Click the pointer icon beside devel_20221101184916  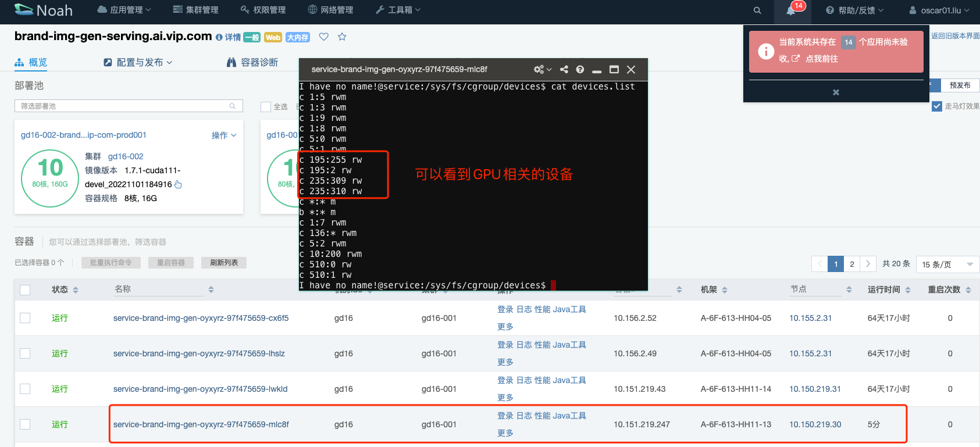tap(178, 184)
